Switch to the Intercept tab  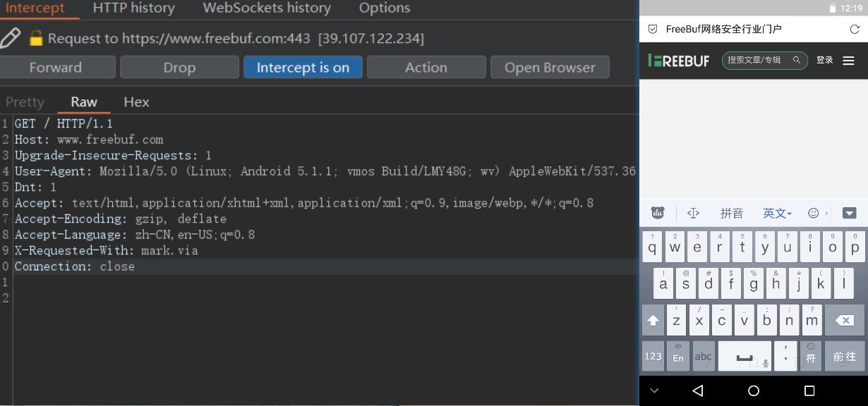tap(35, 8)
